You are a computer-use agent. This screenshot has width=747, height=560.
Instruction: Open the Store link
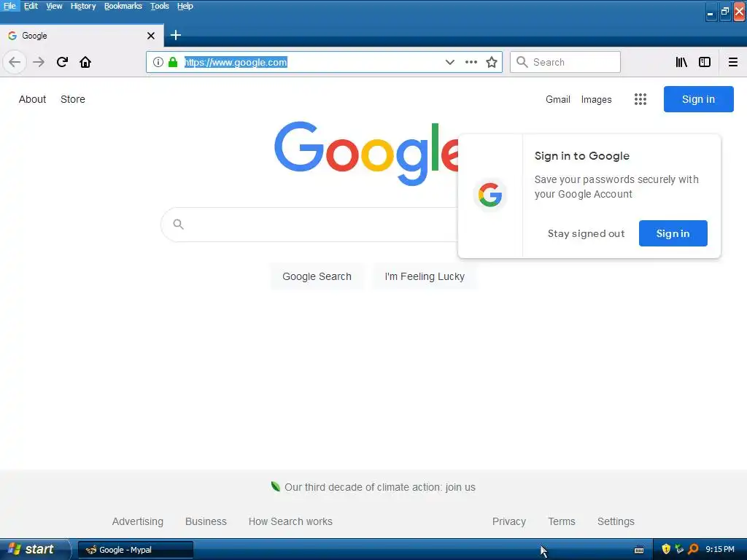pyautogui.click(x=73, y=99)
